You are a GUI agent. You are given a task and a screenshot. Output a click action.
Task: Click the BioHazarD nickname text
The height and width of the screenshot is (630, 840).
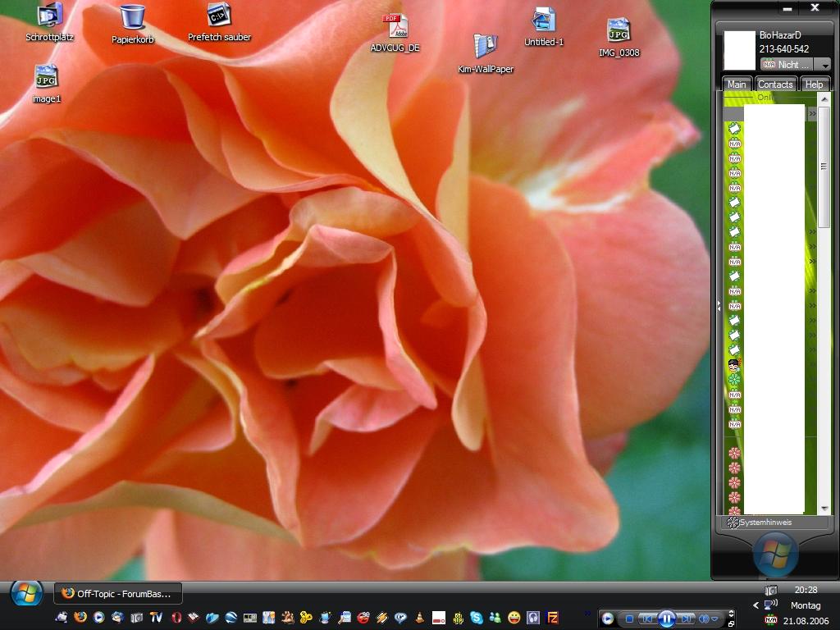[780, 34]
